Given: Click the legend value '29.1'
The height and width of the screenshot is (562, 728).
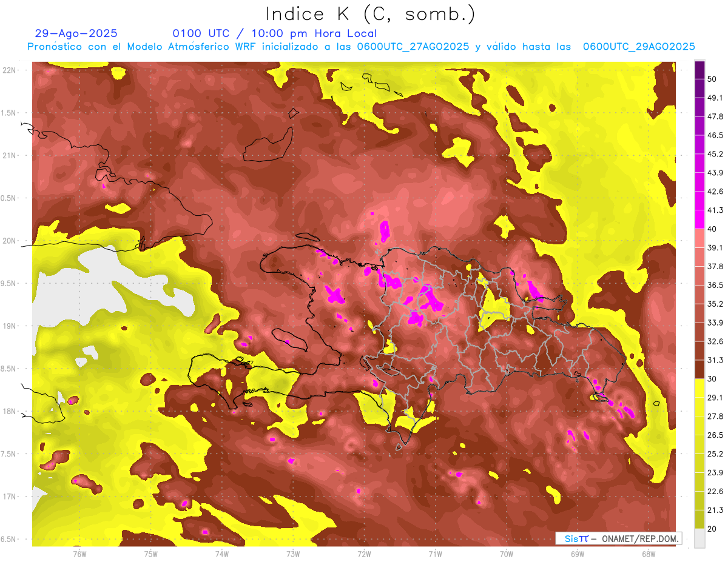Looking at the screenshot, I should [x=715, y=398].
